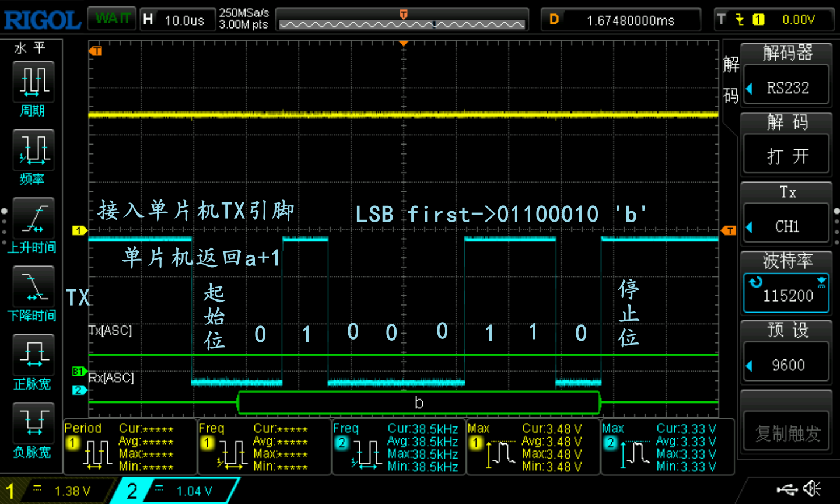The height and width of the screenshot is (504, 840).
Task: Click the left arrow beside CH1
Action: click(x=750, y=227)
